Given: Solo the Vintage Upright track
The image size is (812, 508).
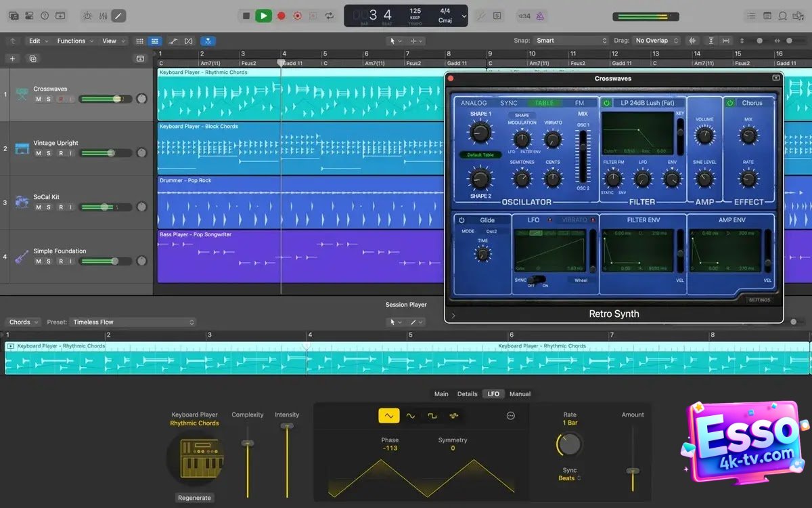Looking at the screenshot, I should pos(49,153).
